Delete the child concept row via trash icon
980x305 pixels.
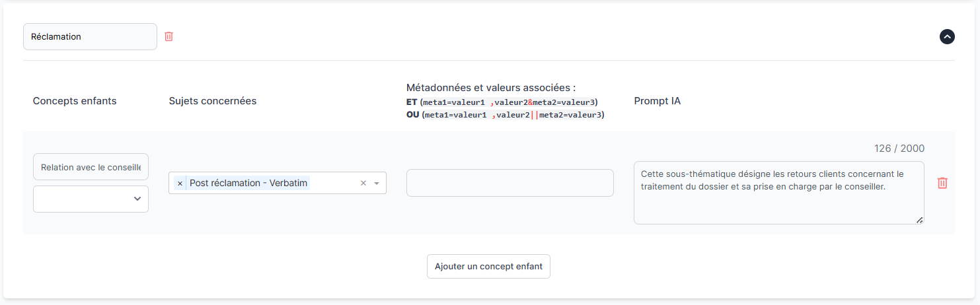[x=942, y=183]
